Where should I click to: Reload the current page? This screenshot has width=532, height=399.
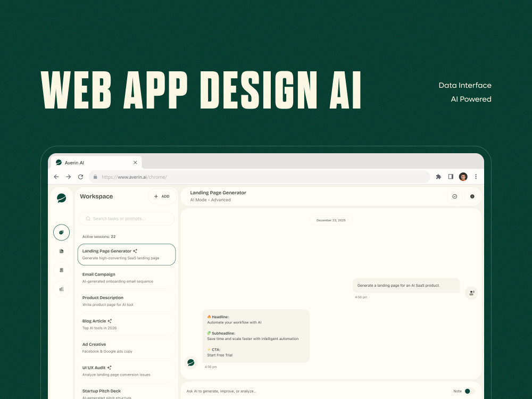[x=80, y=177]
